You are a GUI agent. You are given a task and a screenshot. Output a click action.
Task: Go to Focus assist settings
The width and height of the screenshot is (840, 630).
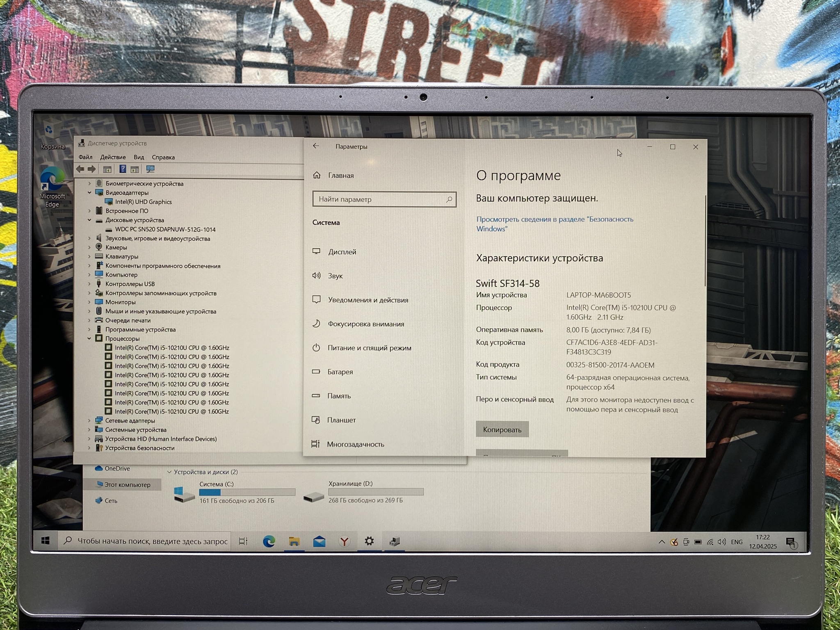pos(365,324)
